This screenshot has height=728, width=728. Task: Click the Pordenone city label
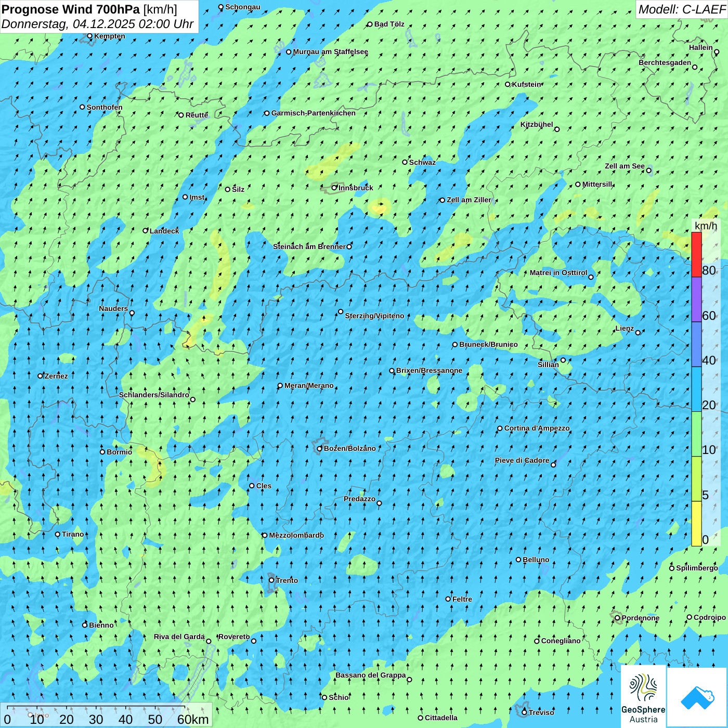pyautogui.click(x=641, y=618)
